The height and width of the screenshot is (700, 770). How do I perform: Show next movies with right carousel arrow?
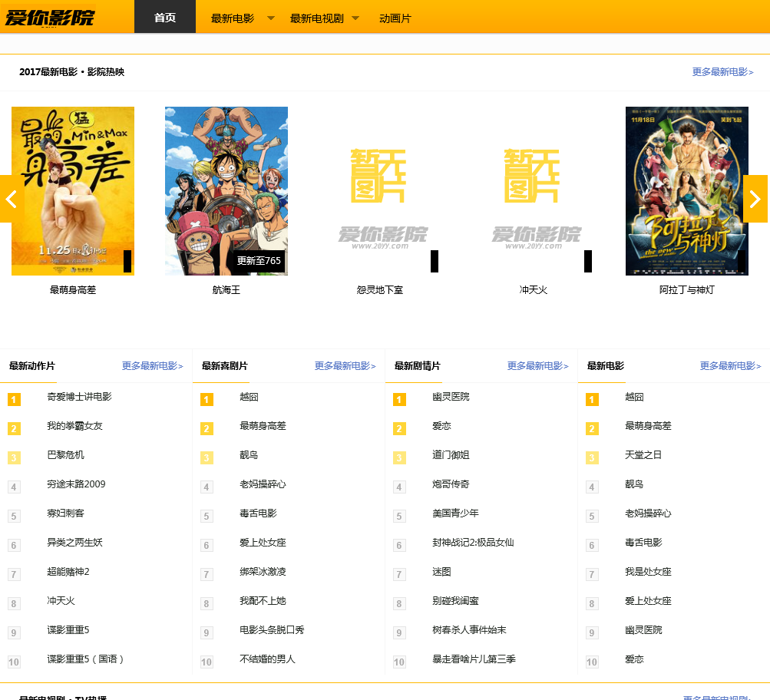(755, 199)
